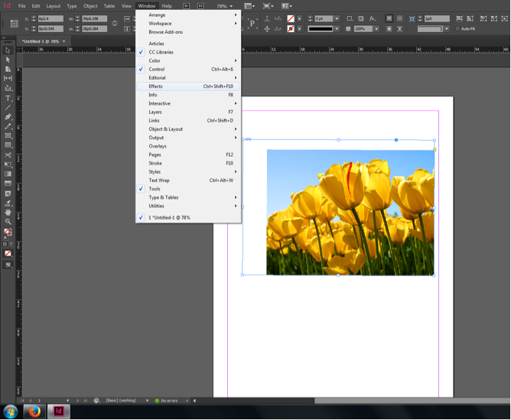Enable the Auto-Fit checkbox

tap(457, 28)
